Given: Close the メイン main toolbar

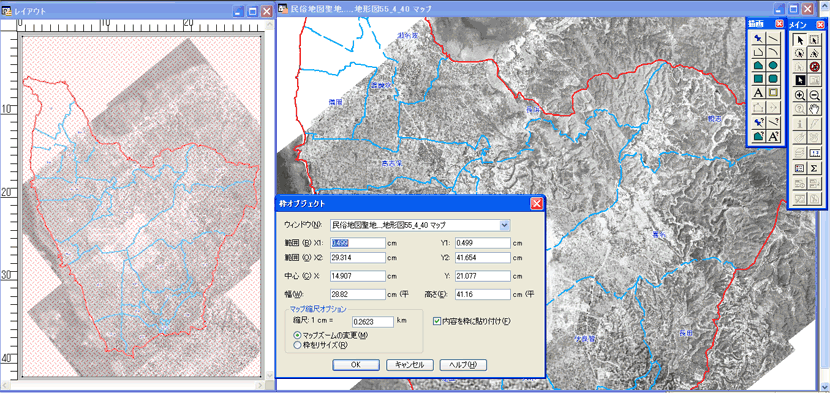Looking at the screenshot, I should pos(820,24).
